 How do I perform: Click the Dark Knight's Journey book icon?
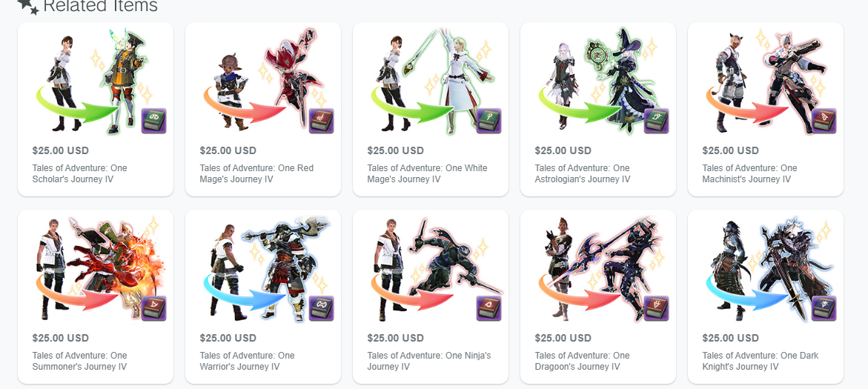(824, 308)
